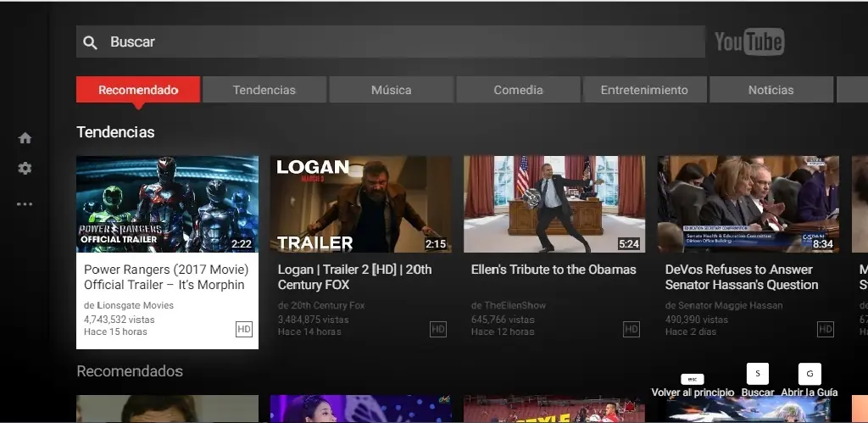Click the Buscar search field
Image resolution: width=868 pixels, height=423 pixels.
[x=391, y=42]
